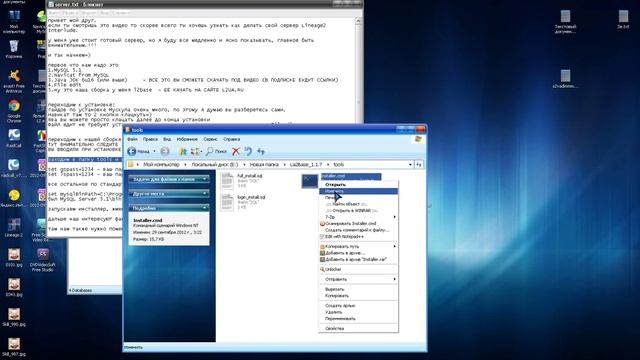Image resolution: width=640 pixels, height=360 pixels.
Task: Choose 'Копировать' in the context menu
Action: pyautogui.click(x=358, y=296)
